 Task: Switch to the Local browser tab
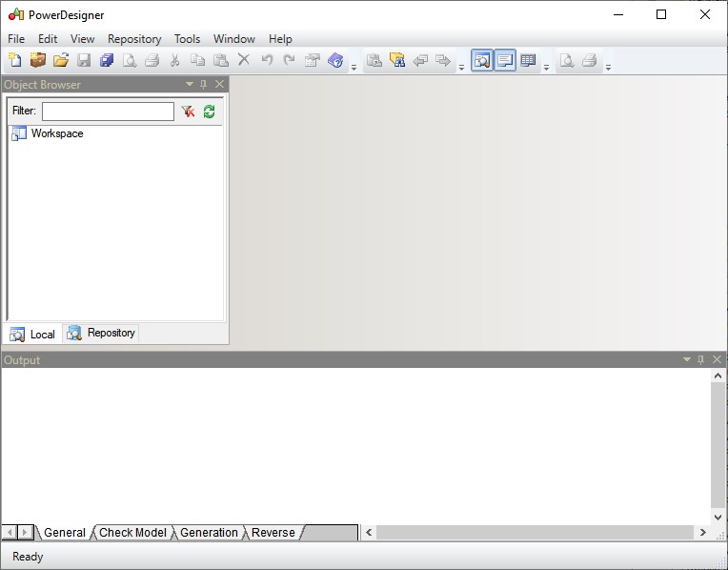coord(32,334)
